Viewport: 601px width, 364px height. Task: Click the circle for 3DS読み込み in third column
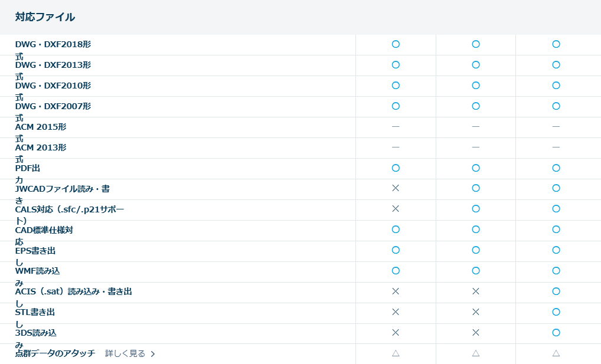pos(556,333)
